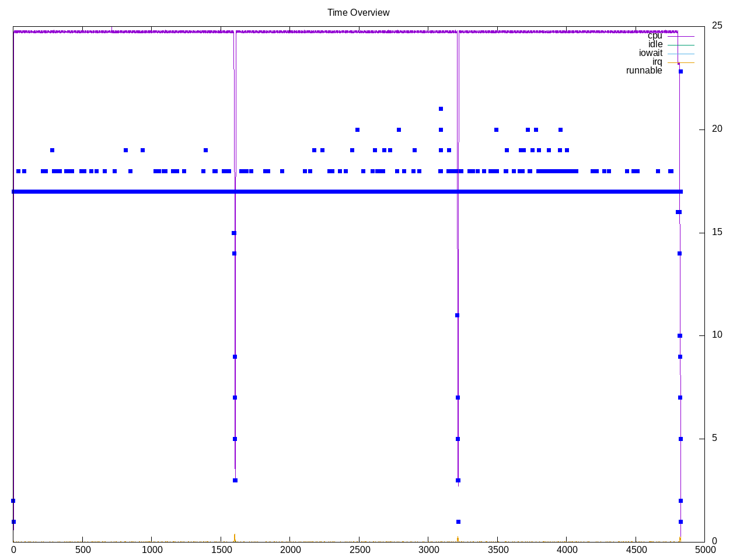Click the x-axis tick label 2500

[359, 549]
